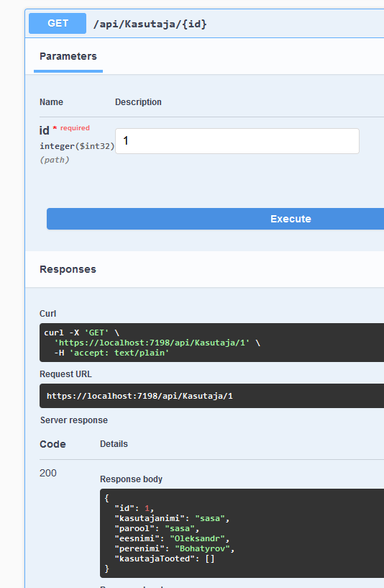Click the curl URL 'https://localhost:7198/api/Kasutaja/1'

tap(152, 343)
